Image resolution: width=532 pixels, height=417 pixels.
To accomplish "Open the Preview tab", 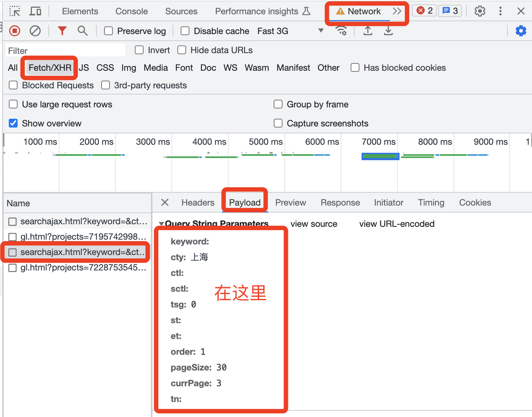I will pos(291,203).
